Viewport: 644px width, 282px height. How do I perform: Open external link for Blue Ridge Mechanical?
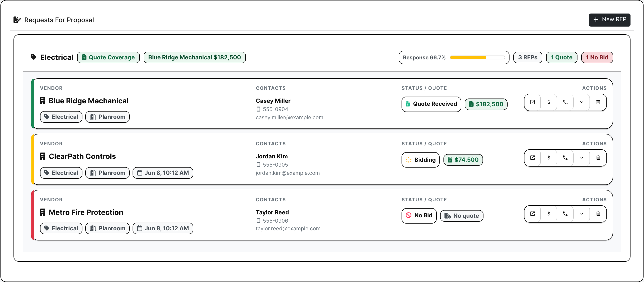coord(532,102)
